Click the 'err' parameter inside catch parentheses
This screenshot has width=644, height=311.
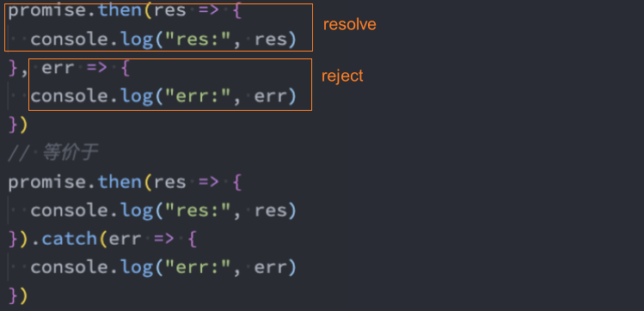click(126, 239)
